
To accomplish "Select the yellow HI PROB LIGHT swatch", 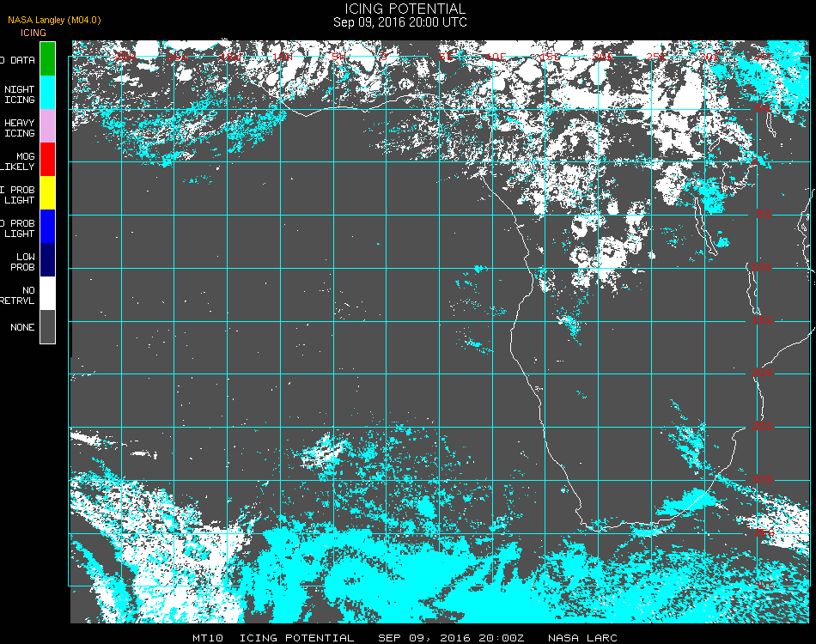I will coord(47,193).
